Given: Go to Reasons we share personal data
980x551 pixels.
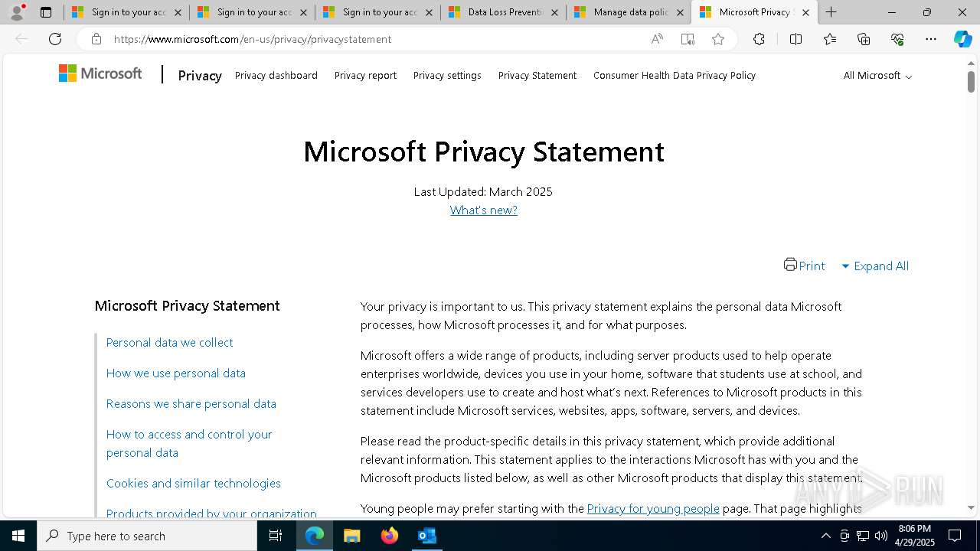Looking at the screenshot, I should coord(191,403).
